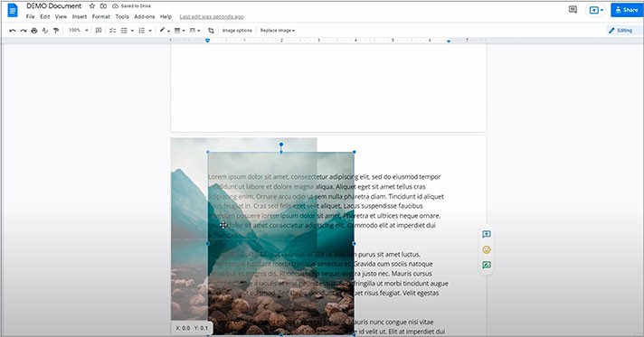
Task: Insert a checklist
Action: [x=112, y=31]
